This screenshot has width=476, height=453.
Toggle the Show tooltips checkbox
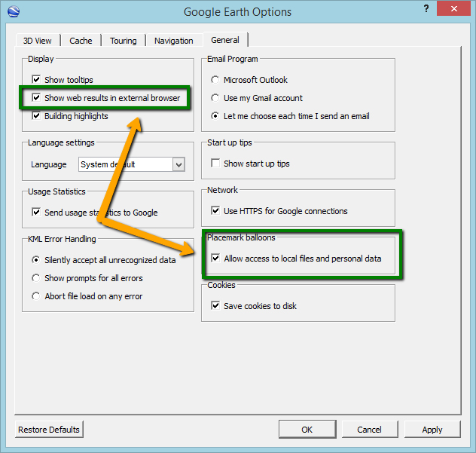click(x=36, y=80)
